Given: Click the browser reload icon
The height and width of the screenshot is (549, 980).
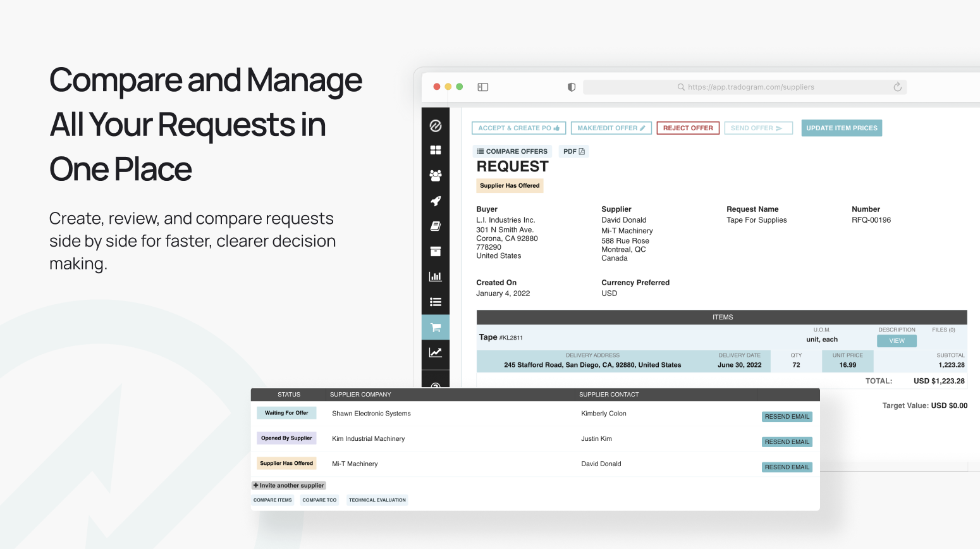Looking at the screenshot, I should coord(897,87).
